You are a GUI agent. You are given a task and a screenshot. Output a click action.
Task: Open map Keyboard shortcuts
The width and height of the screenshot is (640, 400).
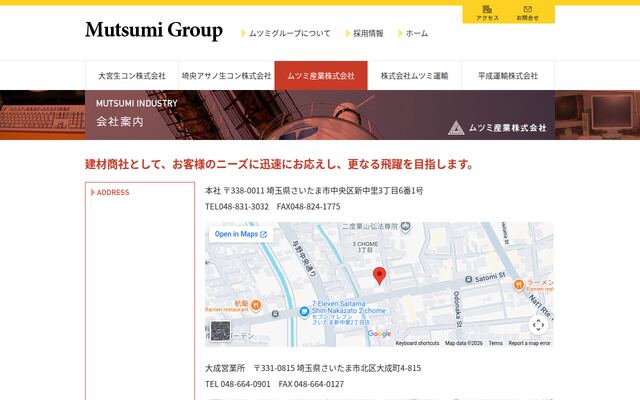417,343
